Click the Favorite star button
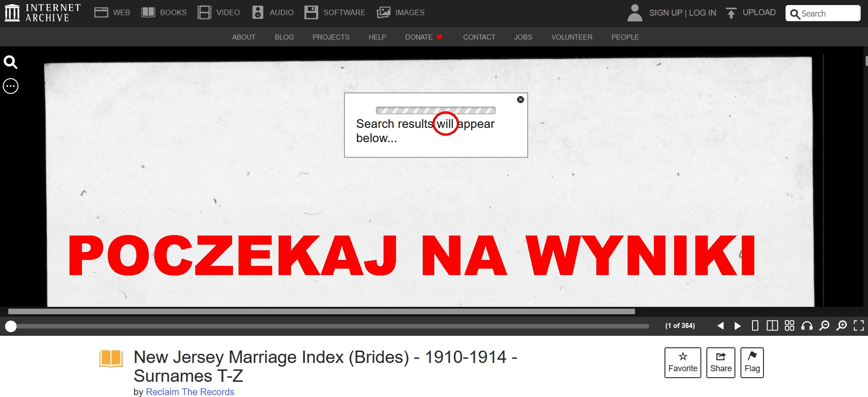 (683, 362)
